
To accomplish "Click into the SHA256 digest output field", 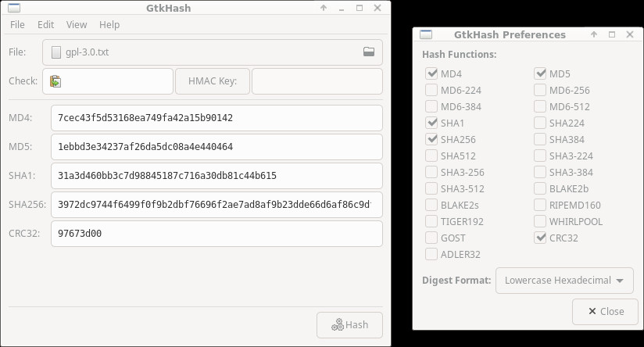I will coord(216,205).
